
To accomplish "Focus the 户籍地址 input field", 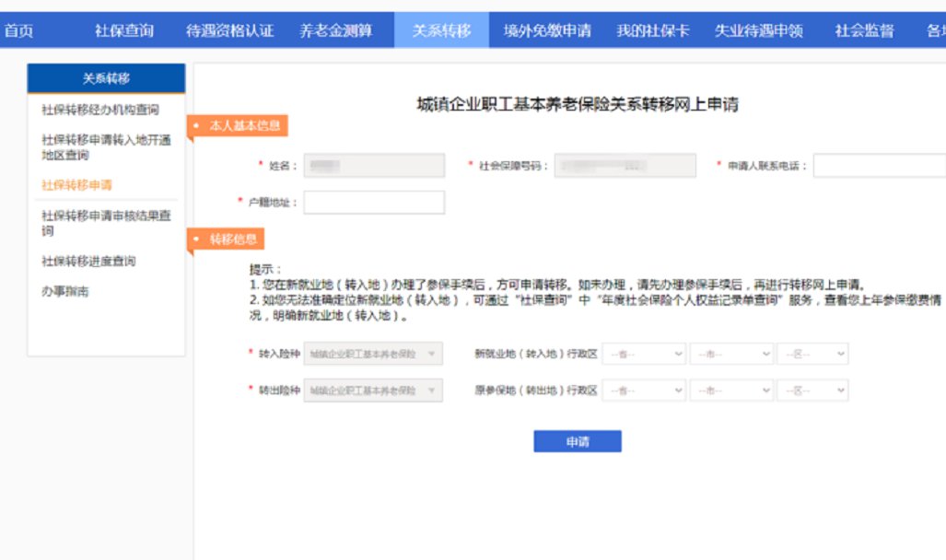I will [374, 203].
